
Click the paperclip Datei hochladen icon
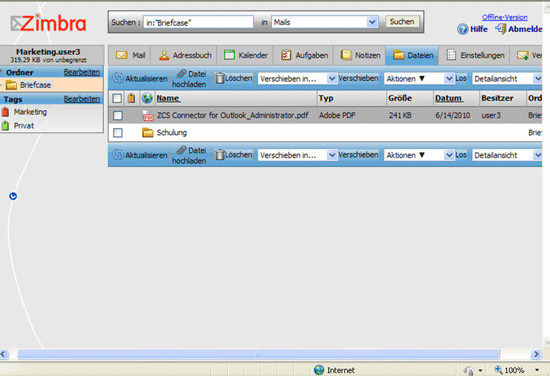[x=181, y=74]
